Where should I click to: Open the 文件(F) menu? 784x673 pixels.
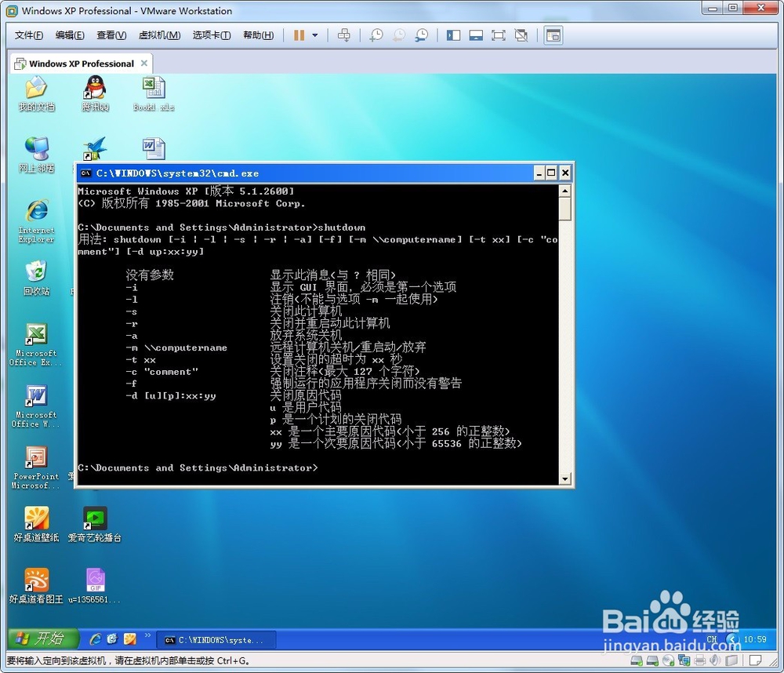pyautogui.click(x=28, y=35)
